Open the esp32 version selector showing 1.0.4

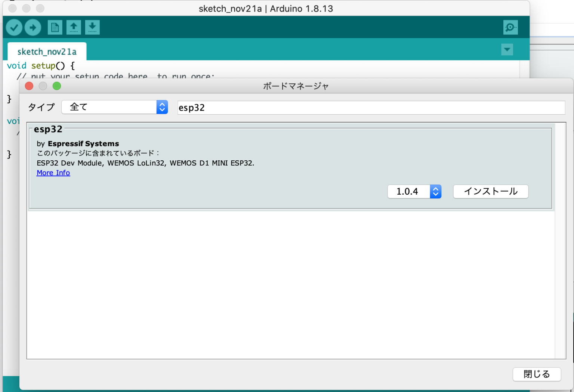(x=414, y=191)
